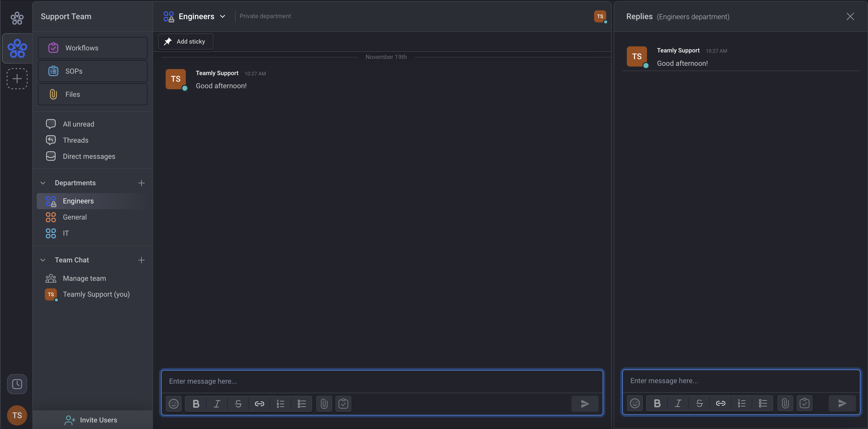Send the message in main channel
The width and height of the screenshot is (868, 429).
585,404
